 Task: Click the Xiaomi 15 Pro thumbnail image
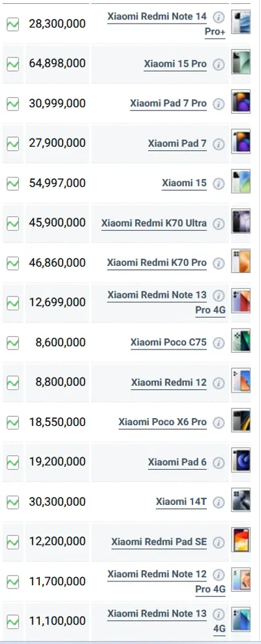click(241, 62)
